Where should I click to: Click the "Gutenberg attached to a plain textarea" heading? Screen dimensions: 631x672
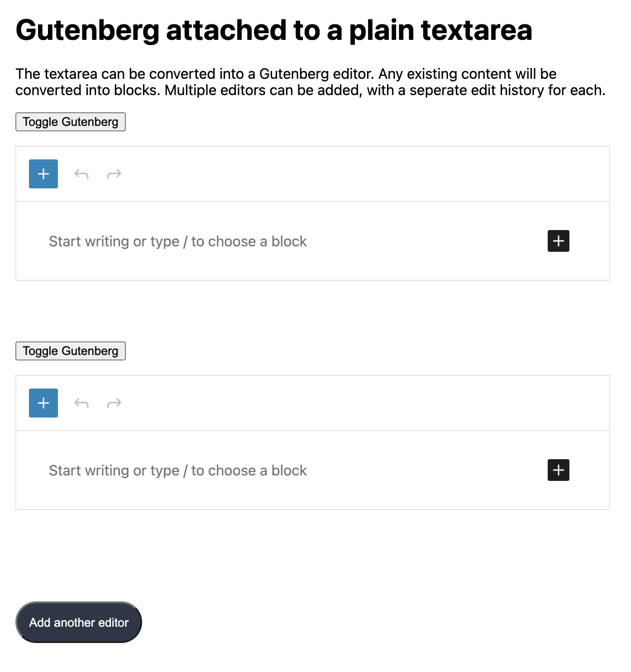(x=273, y=30)
